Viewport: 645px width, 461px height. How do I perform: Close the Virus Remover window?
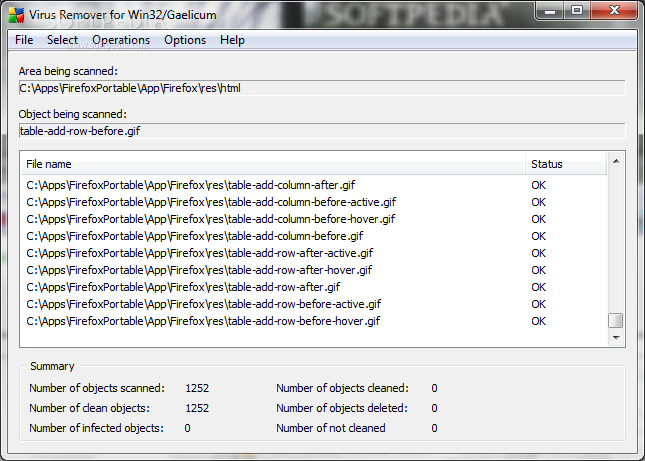tap(615, 11)
